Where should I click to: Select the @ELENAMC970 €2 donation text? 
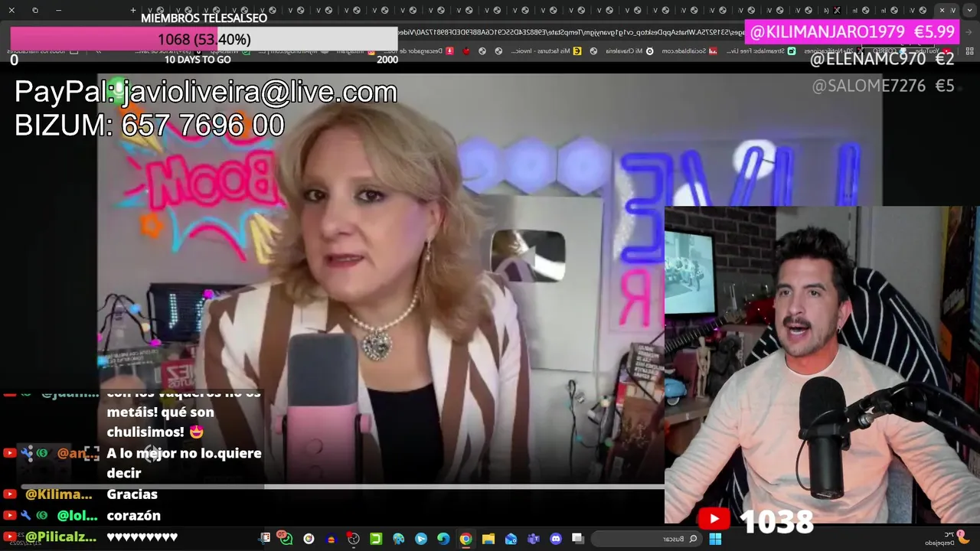tap(882, 59)
